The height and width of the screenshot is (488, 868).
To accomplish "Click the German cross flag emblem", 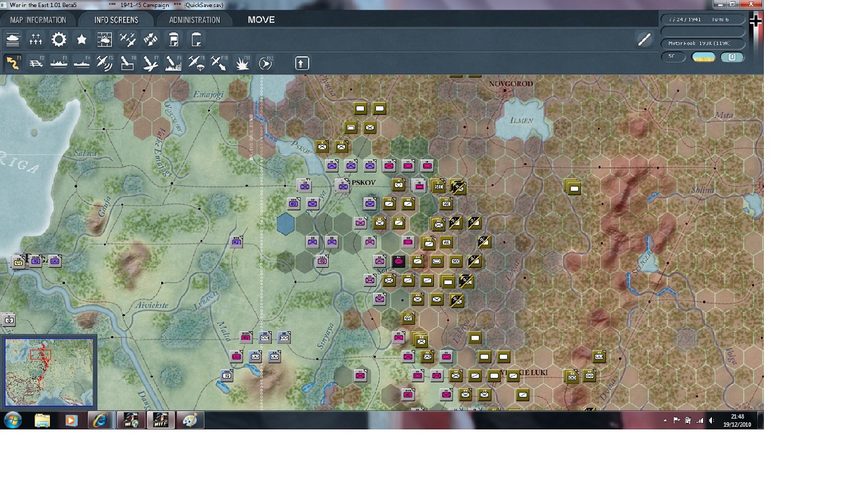I will click(756, 21).
